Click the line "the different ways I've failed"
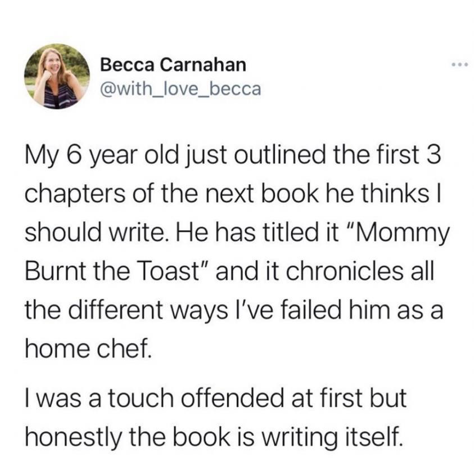The height and width of the screenshot is (476, 474). 234,311
